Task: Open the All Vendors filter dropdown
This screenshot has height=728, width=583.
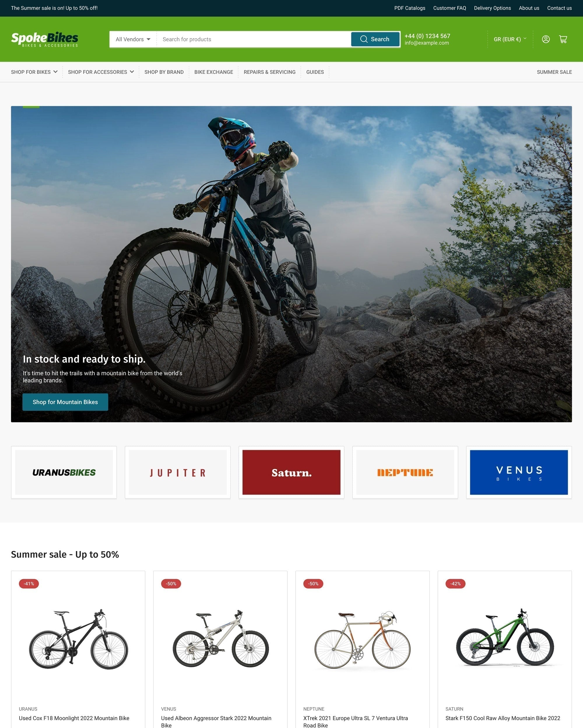Action: point(133,39)
